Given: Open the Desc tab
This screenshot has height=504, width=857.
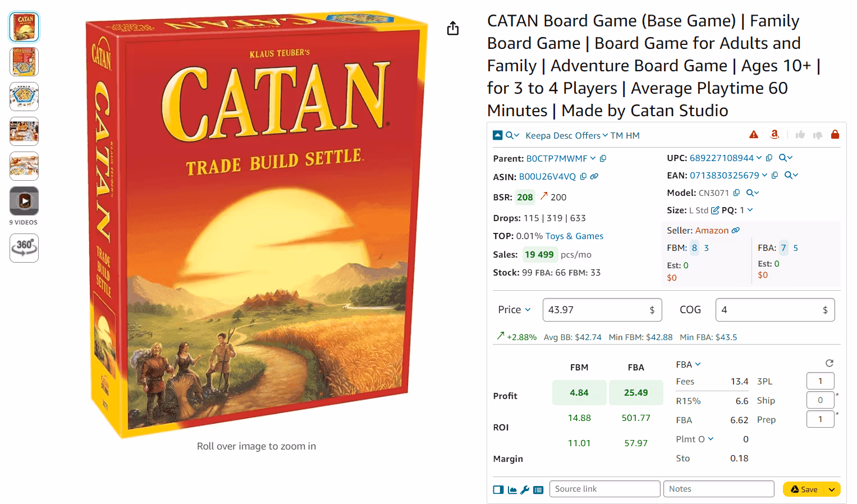Looking at the screenshot, I should (x=563, y=136).
